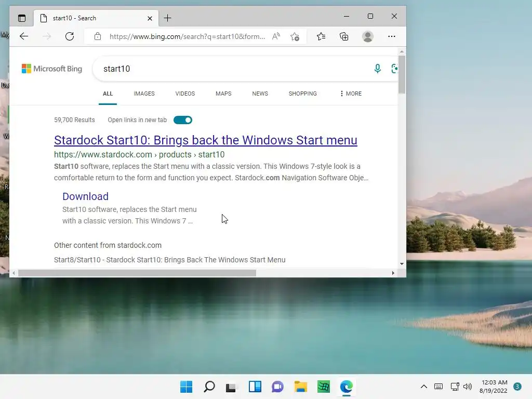Go to Microsoft Bing home logo
Screen dimensions: 532x399
52,69
